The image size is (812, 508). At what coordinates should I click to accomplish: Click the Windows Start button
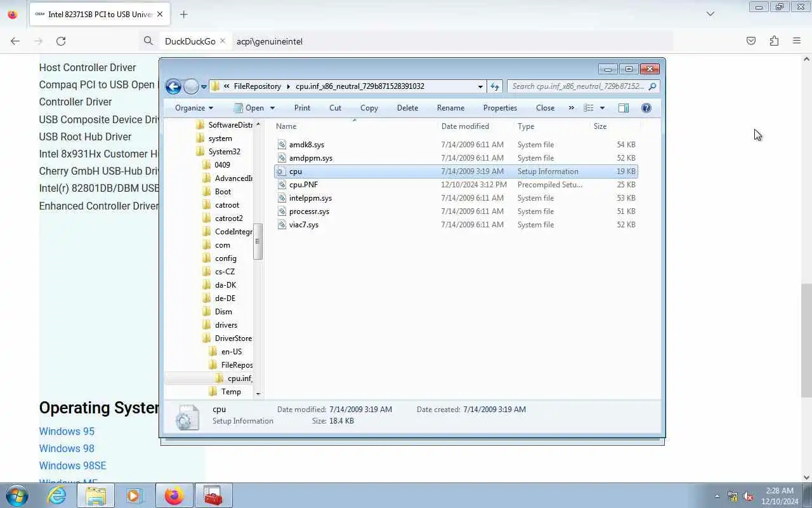(x=17, y=495)
